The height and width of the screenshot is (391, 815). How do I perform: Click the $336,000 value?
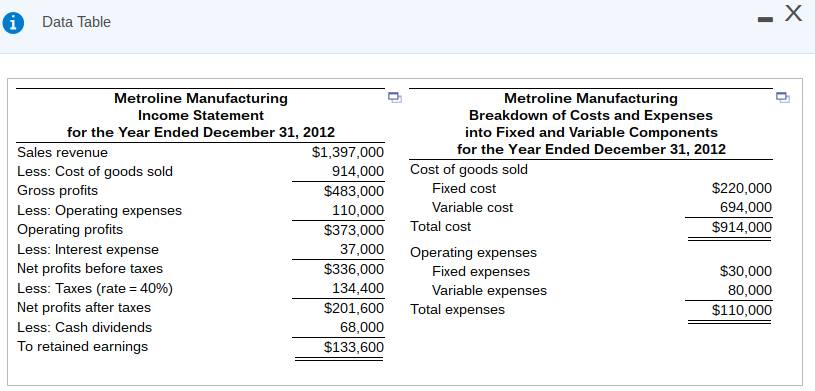(x=353, y=269)
